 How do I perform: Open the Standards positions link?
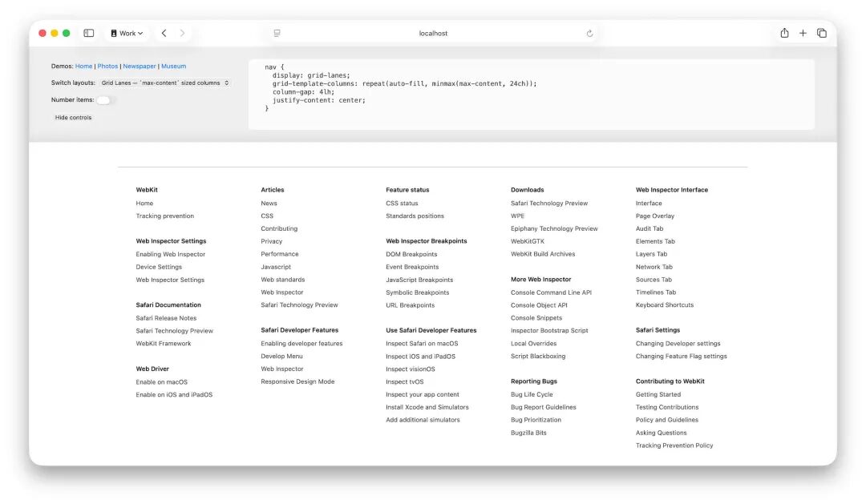[415, 216]
